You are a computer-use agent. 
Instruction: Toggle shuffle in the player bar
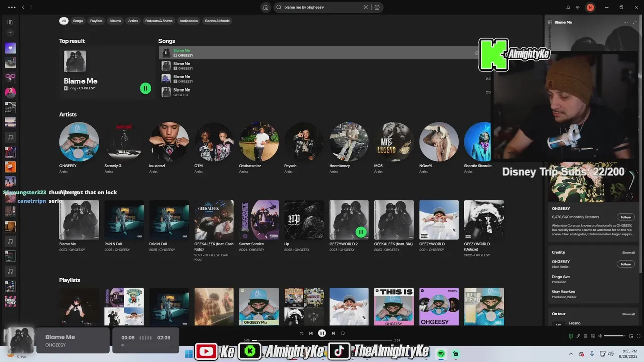[301, 333]
